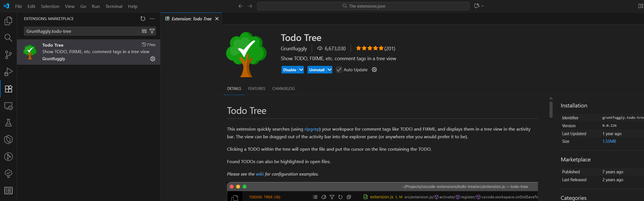Click the 7 years ago published value
Viewport: 644px width, 201px height.
[613, 172]
